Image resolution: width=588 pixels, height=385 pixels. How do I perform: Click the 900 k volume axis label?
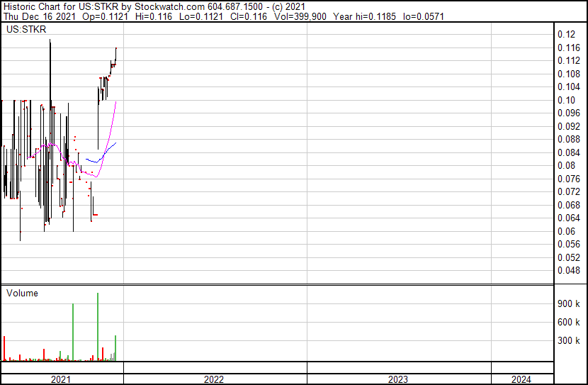pyautogui.click(x=569, y=303)
